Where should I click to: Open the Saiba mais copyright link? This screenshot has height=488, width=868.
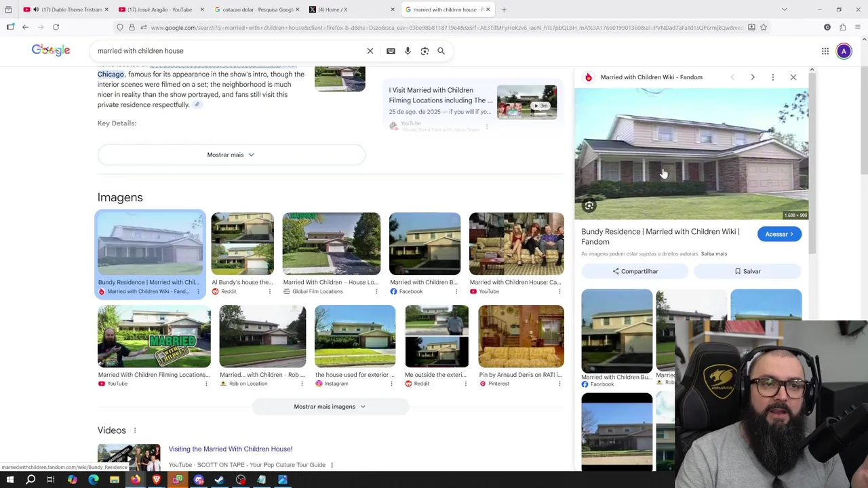[x=713, y=253]
